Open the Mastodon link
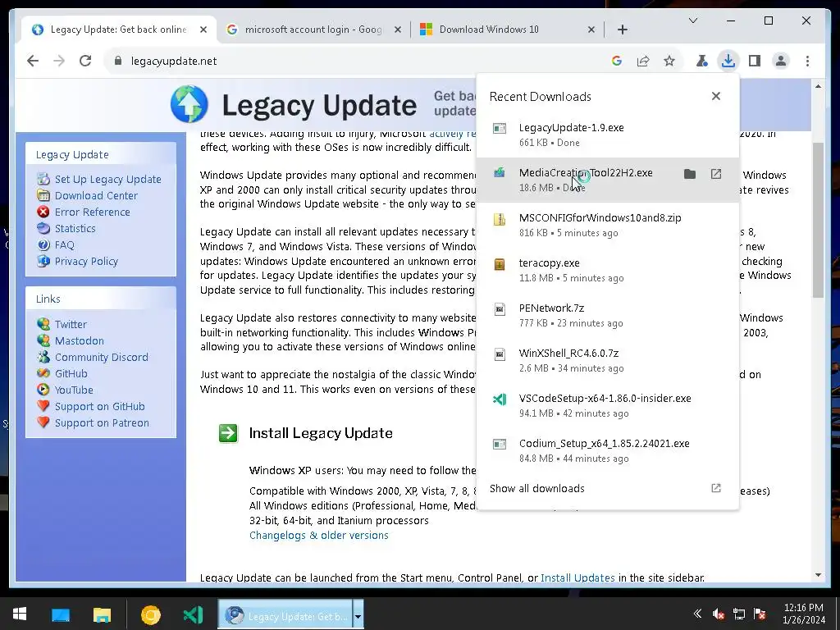840x630 pixels. coord(80,340)
